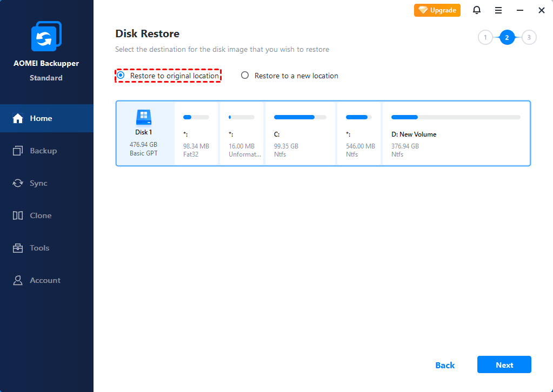
Task: Click the Standard edition label
Action: 46,78
